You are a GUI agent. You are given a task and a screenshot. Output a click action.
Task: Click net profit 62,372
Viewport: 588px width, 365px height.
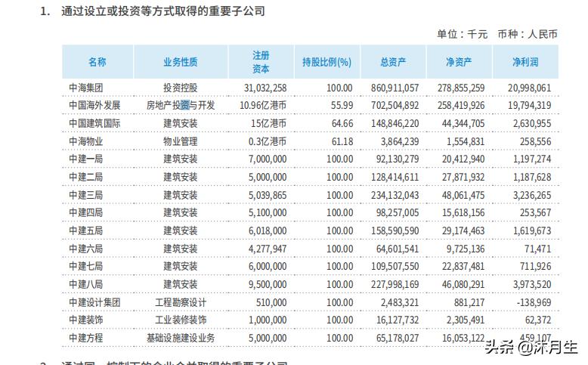click(x=538, y=320)
